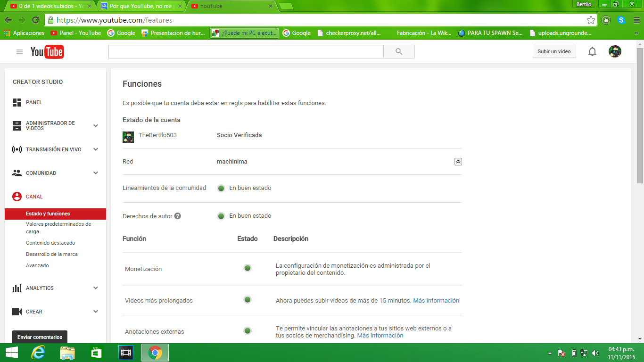The height and width of the screenshot is (362, 644).
Task: Show more bookmarks with the overflow chevron
Action: tap(636, 33)
